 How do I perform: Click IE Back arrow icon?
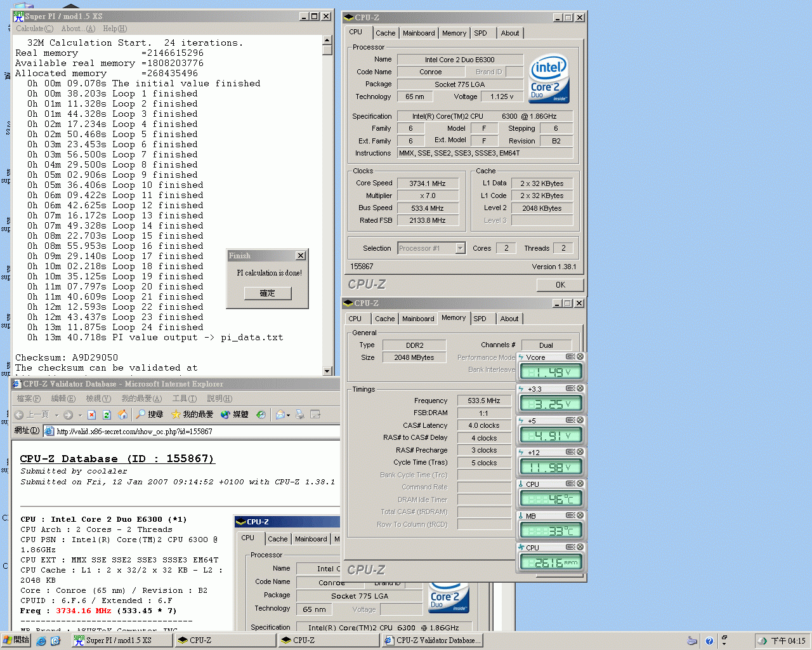click(19, 415)
